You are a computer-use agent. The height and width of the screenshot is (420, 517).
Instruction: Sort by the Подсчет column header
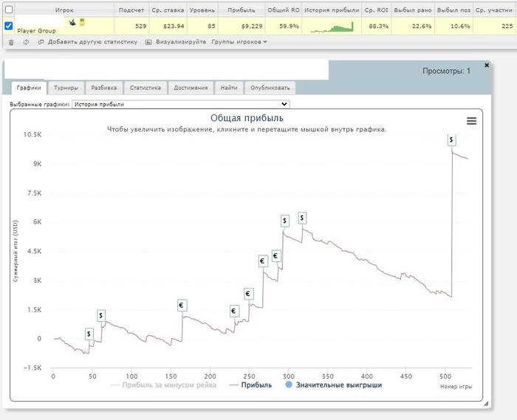(131, 10)
